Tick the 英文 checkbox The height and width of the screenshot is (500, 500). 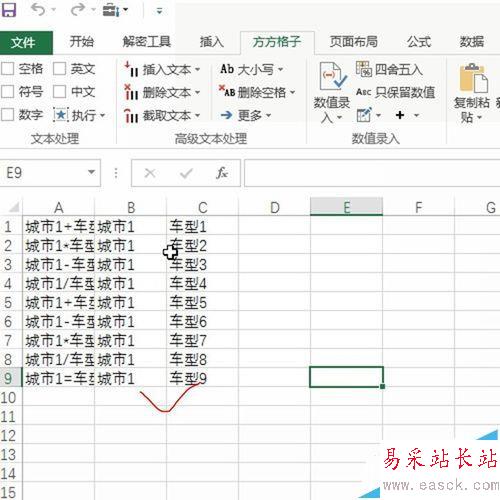[x=59, y=69]
